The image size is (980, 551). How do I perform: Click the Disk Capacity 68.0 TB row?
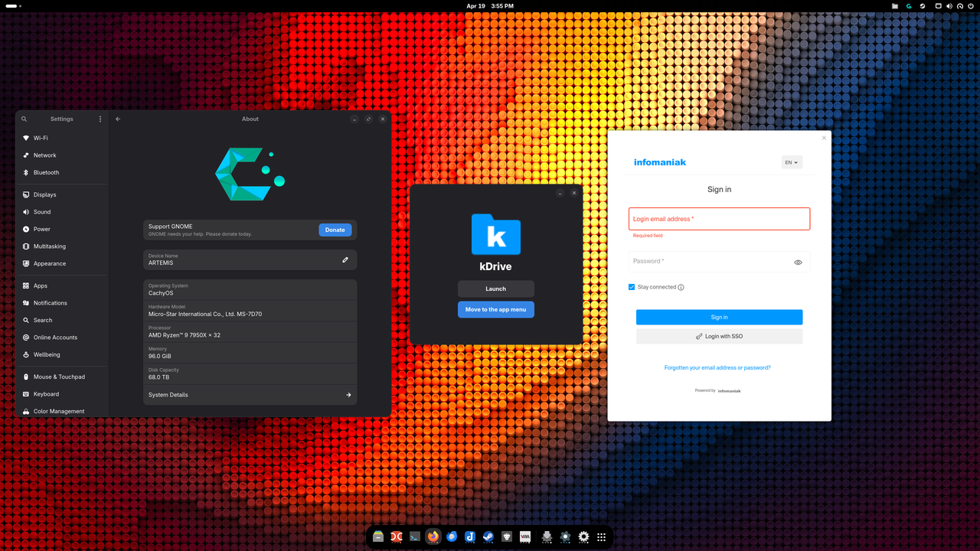250,374
